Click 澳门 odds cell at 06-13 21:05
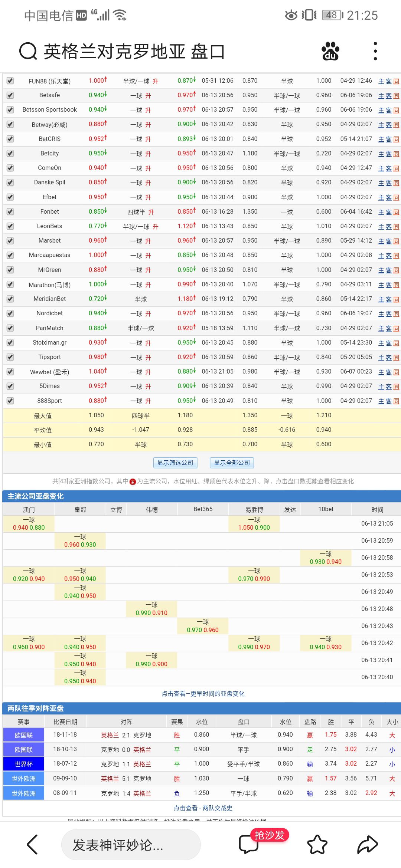Screen dimensions: 401x868 pyautogui.click(x=29, y=524)
